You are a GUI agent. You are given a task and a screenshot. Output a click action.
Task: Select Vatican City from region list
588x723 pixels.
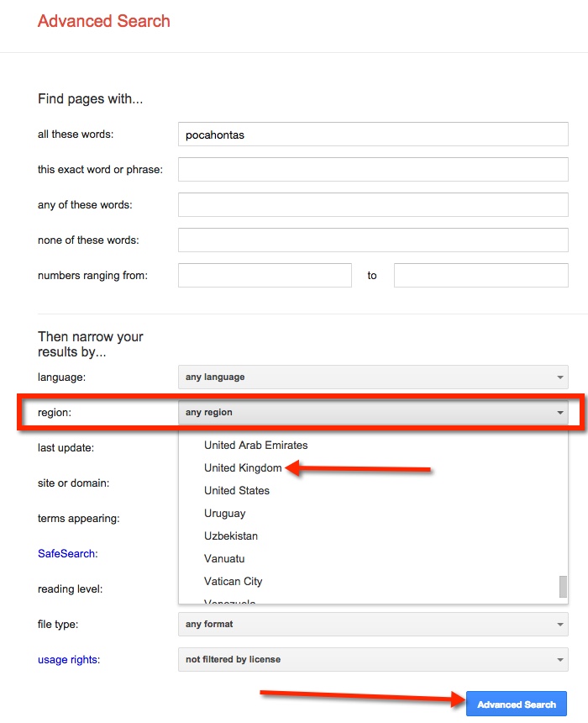(x=234, y=582)
